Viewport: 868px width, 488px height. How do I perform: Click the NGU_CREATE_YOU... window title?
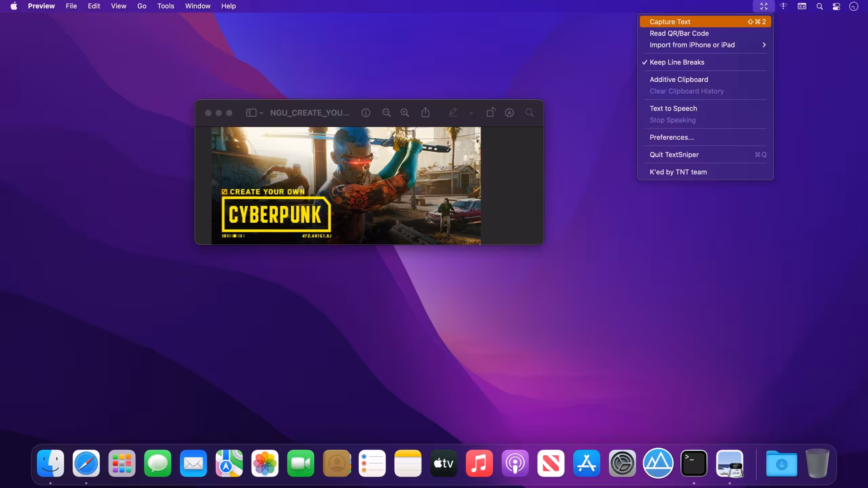coord(310,113)
